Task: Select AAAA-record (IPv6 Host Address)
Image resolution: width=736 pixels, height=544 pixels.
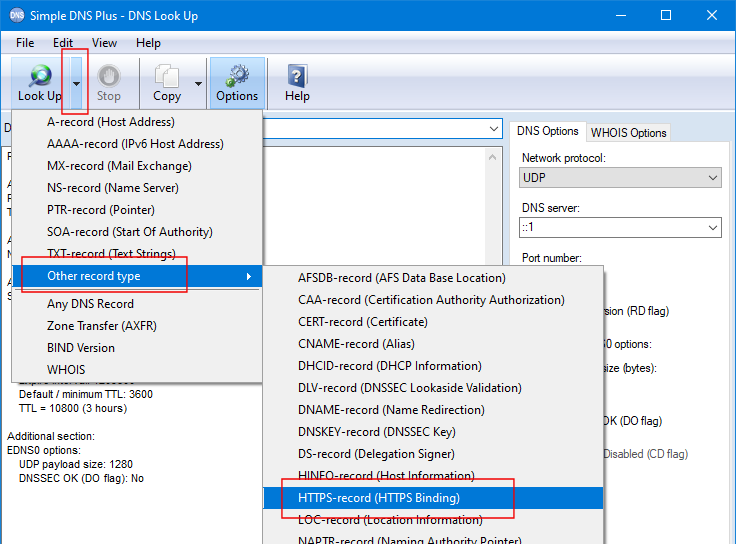Action: (137, 144)
